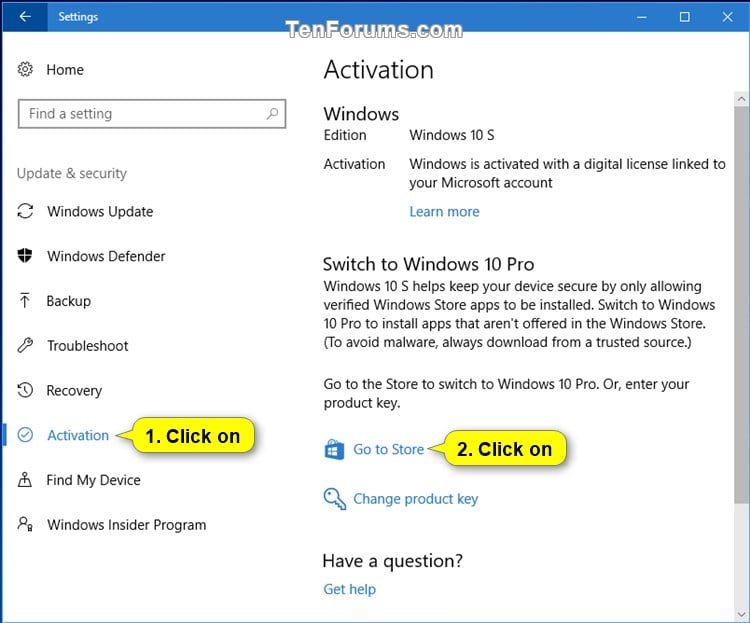Click the 'Have a question?' heading
Image resolution: width=750 pixels, height=623 pixels.
point(393,560)
